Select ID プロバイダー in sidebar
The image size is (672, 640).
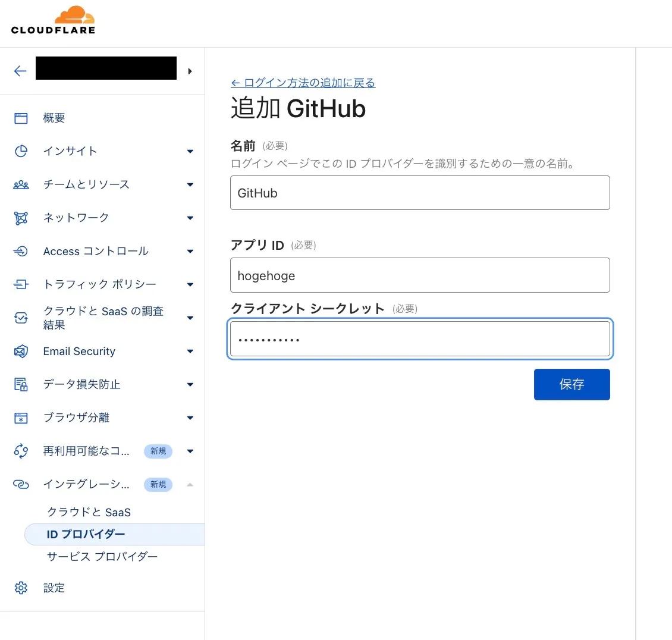(x=86, y=534)
